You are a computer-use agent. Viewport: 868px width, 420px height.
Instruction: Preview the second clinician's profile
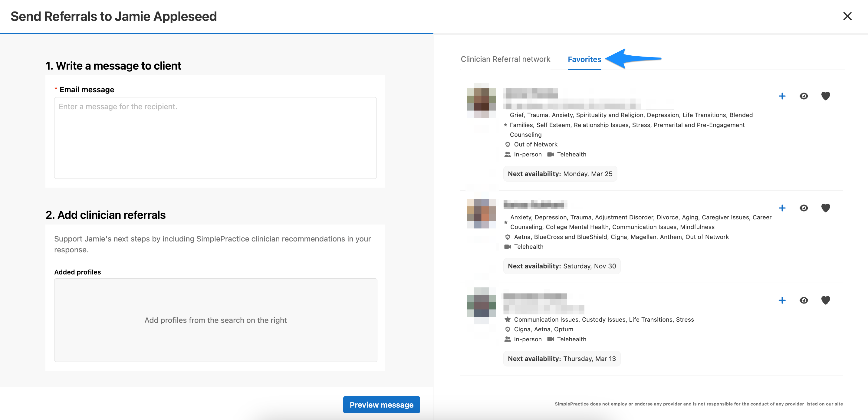click(804, 208)
